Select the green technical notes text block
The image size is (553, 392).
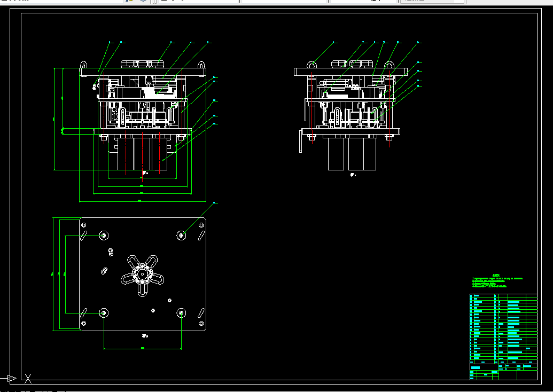coord(497,281)
